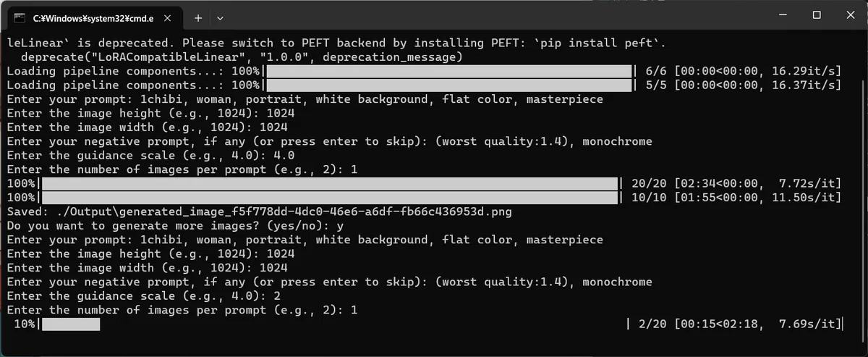Click the first 'Enter your prompt' line
The image size is (868, 357).
305,99
